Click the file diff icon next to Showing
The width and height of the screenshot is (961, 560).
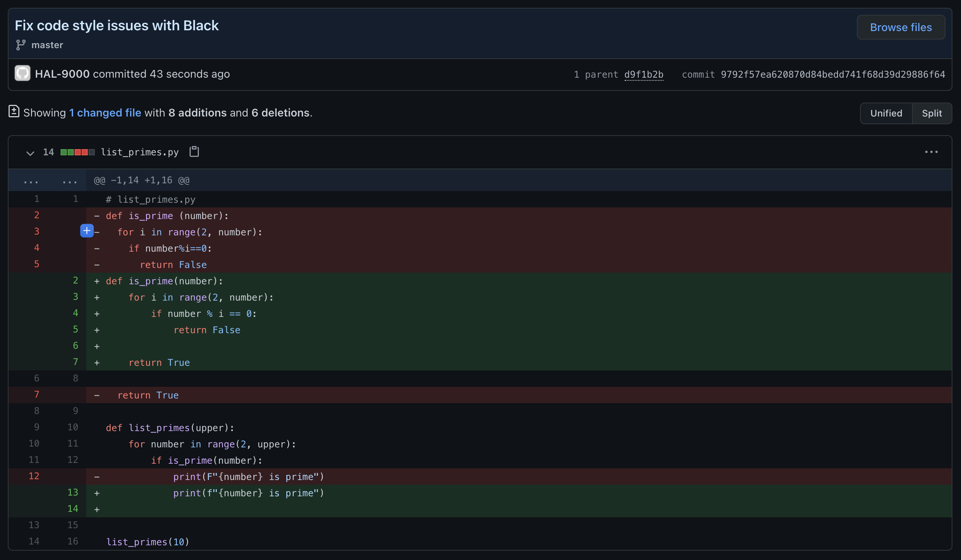pos(14,112)
